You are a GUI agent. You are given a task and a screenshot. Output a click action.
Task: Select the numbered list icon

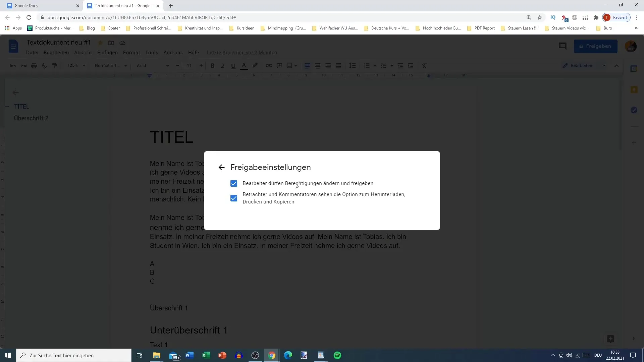[x=367, y=65]
